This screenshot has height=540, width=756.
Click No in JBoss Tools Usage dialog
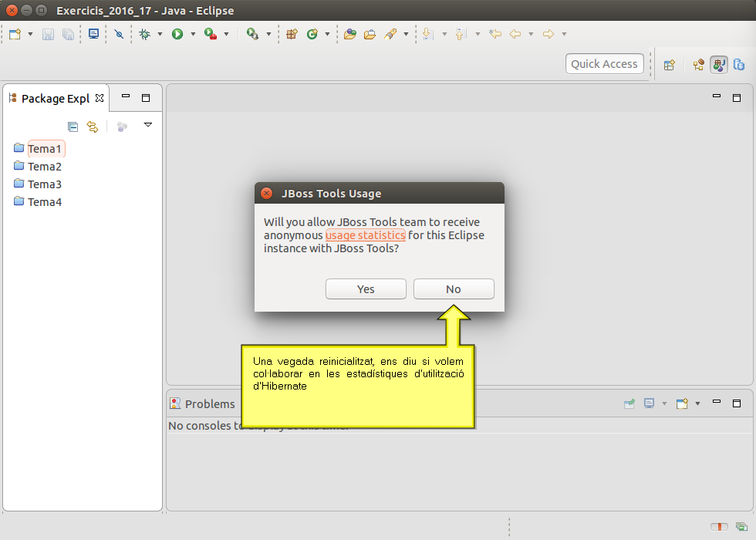[x=454, y=289]
